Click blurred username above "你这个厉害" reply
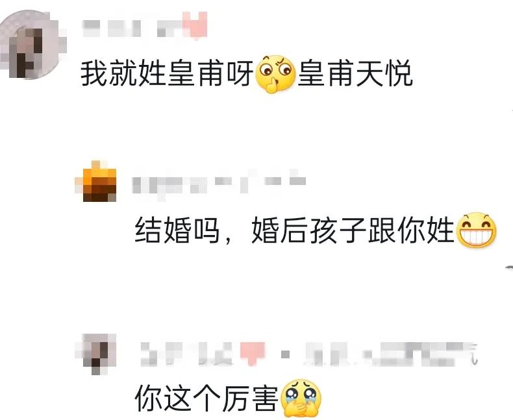513x420 pixels. pyautogui.click(x=186, y=354)
